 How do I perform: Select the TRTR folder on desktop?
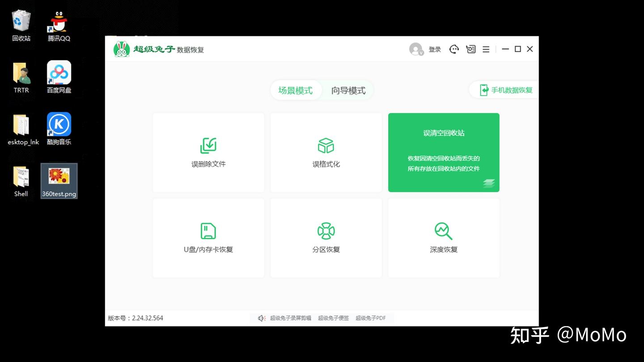21,78
